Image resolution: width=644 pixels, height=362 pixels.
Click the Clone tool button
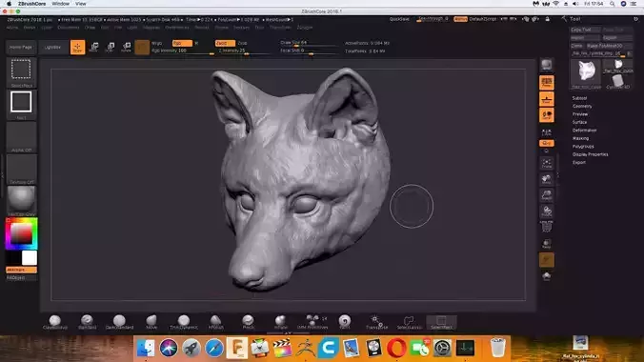coord(576,46)
